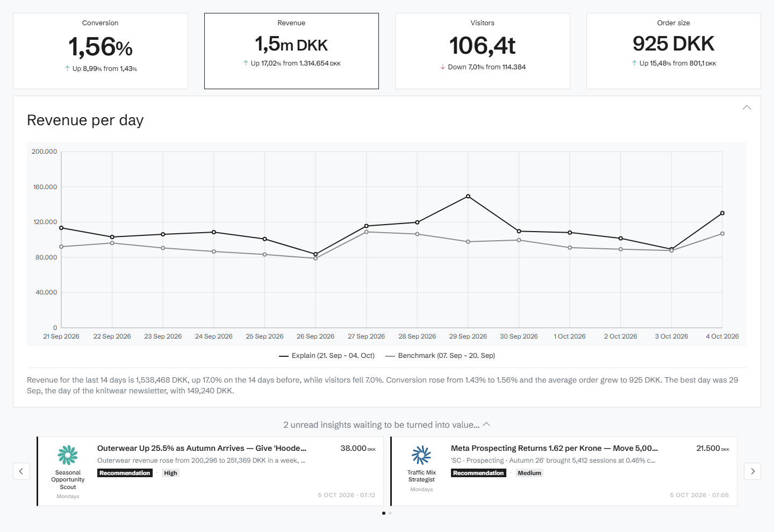Screen dimensions: 774x532
Task: Click the Traffic Mix Strategist agent icon
Action: tap(421, 455)
